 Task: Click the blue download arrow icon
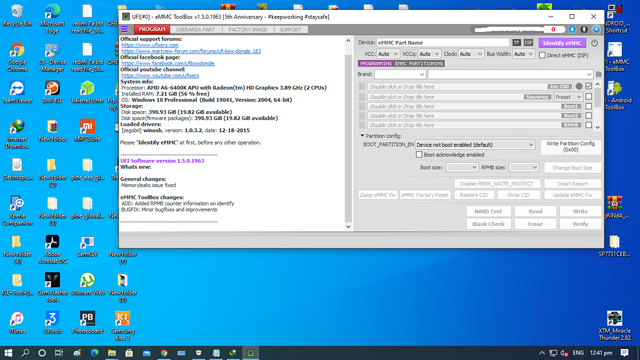572,29
